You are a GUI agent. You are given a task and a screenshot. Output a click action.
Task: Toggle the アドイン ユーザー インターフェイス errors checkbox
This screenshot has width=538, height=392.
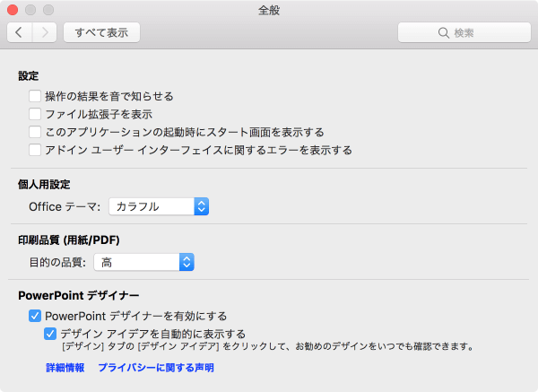[35, 150]
